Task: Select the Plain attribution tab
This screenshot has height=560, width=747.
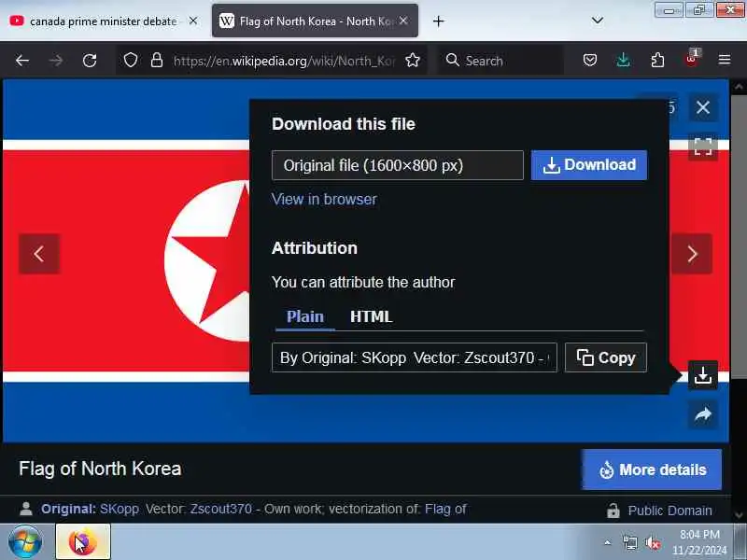Action: [305, 316]
